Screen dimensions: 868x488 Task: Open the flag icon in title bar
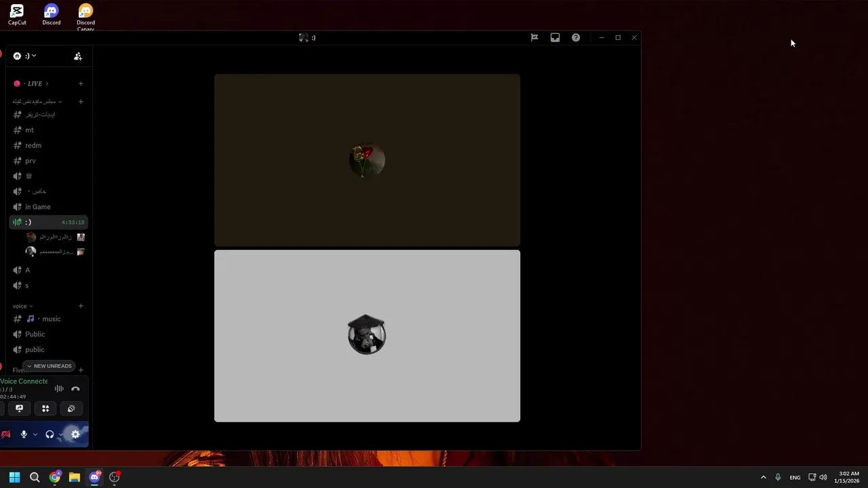[534, 38]
